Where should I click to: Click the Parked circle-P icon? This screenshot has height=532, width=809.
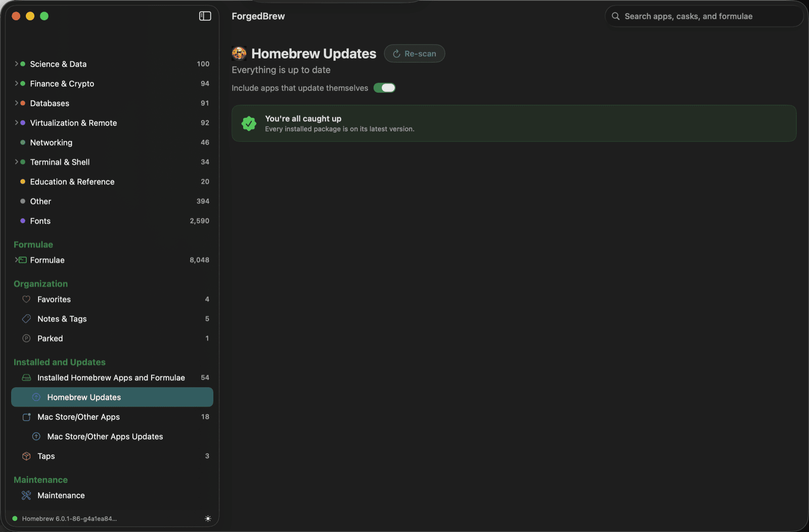[x=26, y=338]
